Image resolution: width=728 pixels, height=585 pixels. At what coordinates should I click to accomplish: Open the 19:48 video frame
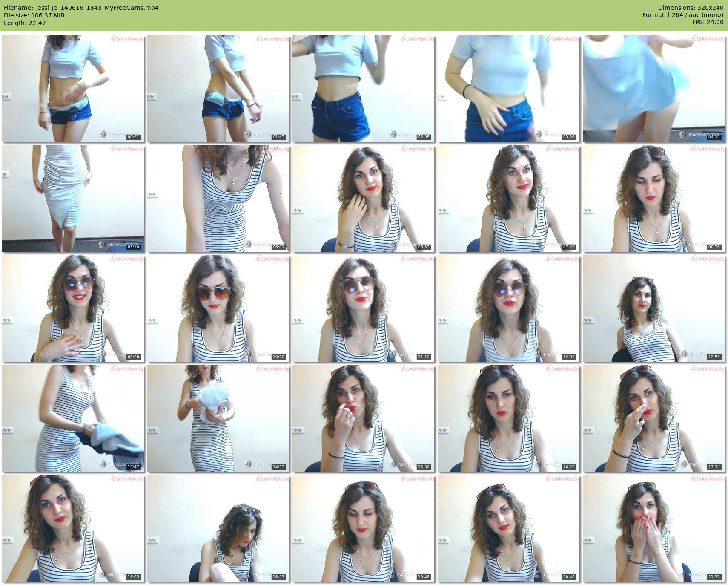tap(363, 528)
